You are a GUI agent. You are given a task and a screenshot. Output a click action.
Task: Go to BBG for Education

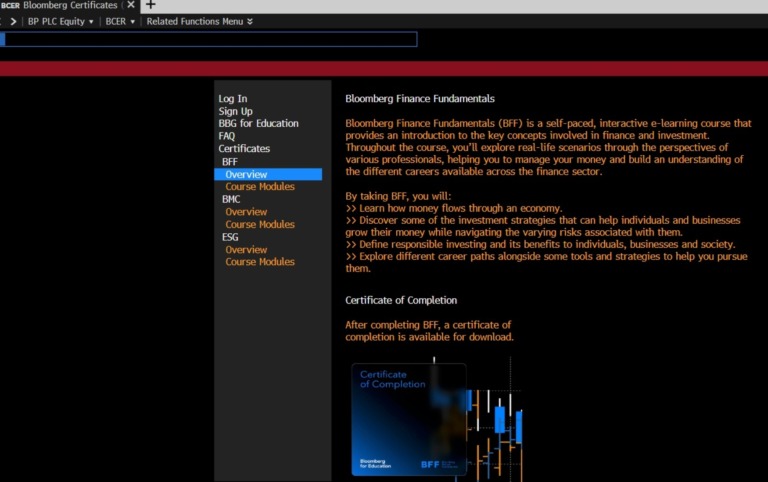(258, 123)
